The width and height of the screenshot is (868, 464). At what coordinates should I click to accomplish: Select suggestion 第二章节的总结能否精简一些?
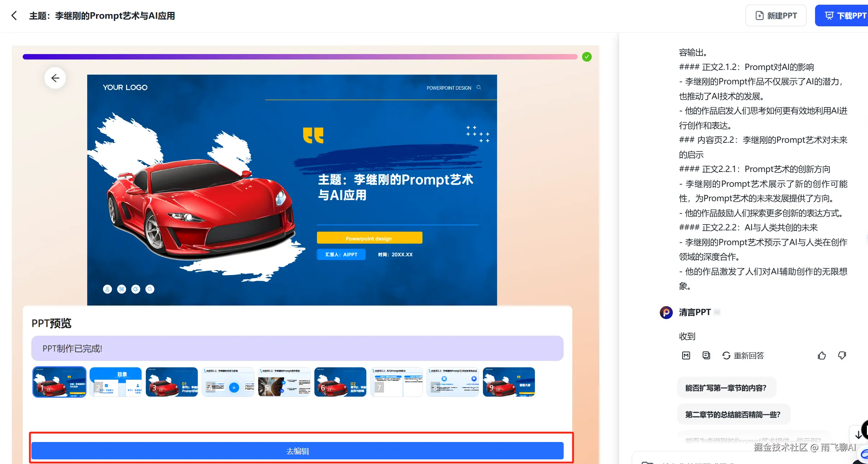point(733,415)
